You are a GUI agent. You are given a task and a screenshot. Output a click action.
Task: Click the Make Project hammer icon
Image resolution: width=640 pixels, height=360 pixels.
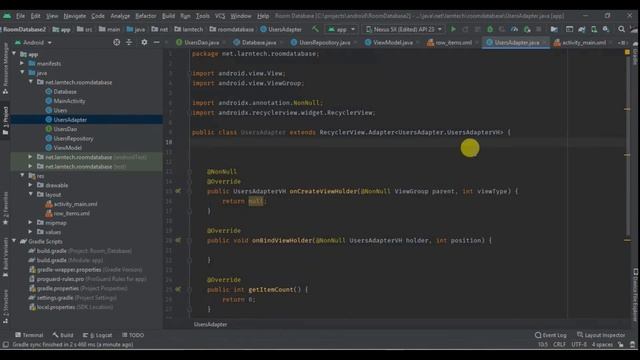[315, 29]
